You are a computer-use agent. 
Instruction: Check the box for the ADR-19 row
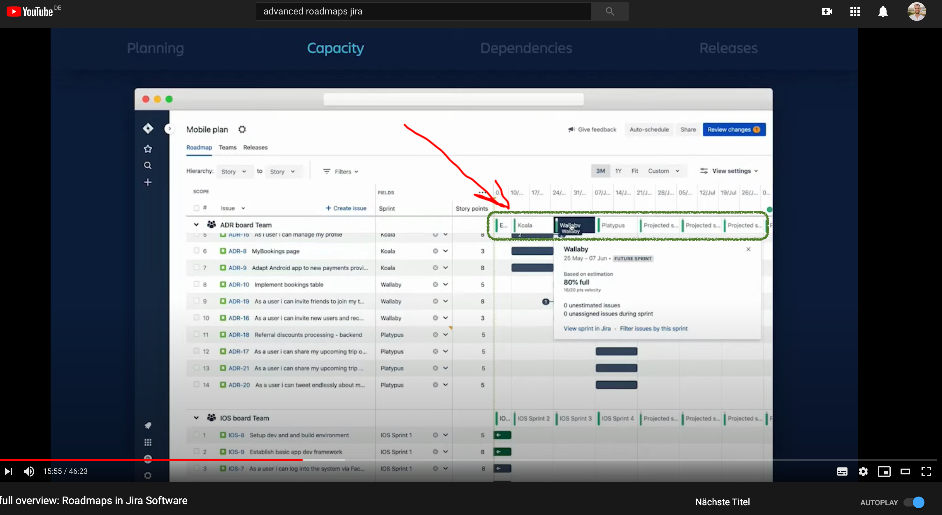pyautogui.click(x=196, y=302)
